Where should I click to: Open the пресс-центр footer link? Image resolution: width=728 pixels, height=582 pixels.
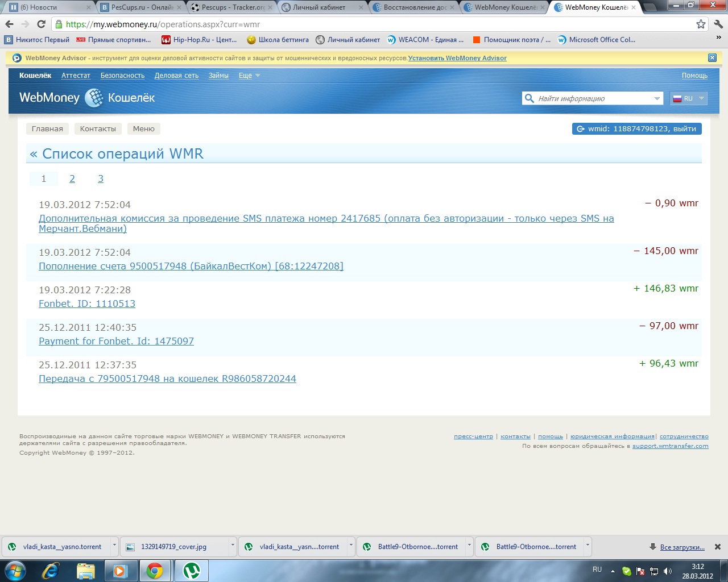pyautogui.click(x=473, y=436)
